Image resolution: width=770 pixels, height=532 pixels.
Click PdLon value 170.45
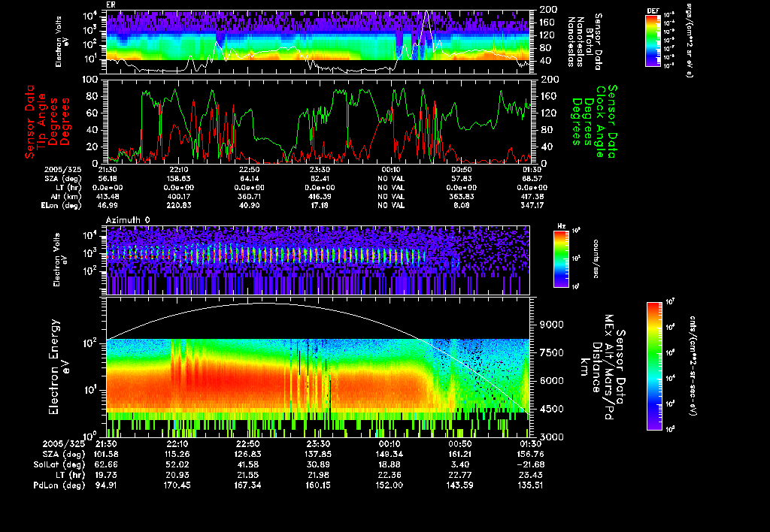coord(177,485)
